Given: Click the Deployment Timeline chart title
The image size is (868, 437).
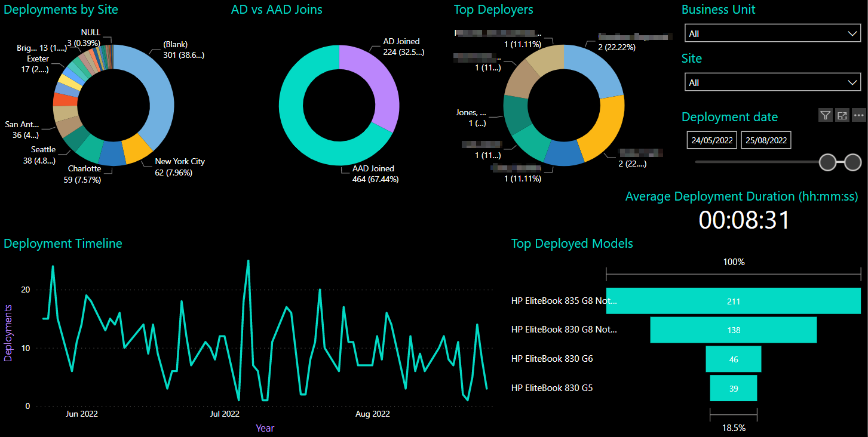Looking at the screenshot, I should point(63,244).
